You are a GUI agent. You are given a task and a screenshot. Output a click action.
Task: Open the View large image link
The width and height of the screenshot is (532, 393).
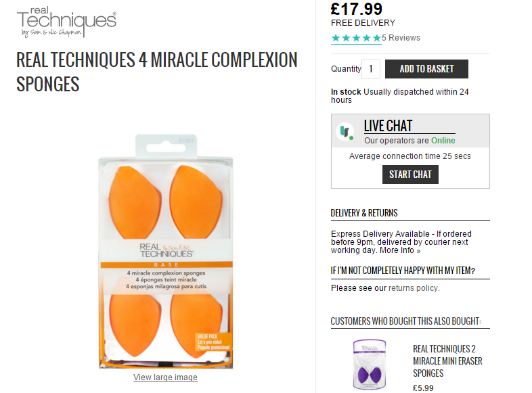[165, 377]
